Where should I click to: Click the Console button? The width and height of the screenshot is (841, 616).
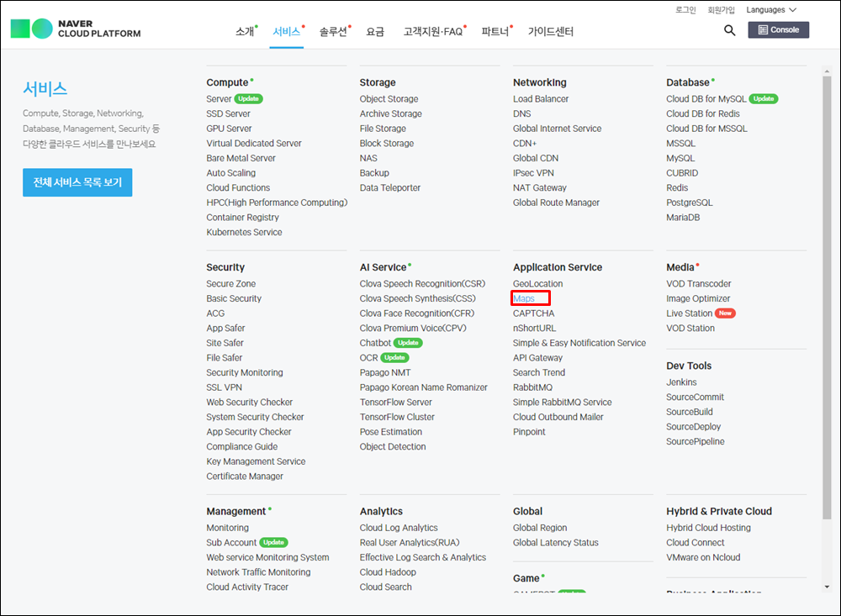778,30
